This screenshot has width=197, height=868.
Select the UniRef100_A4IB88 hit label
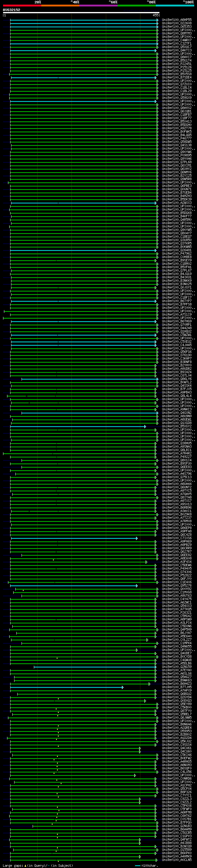(x=177, y=843)
